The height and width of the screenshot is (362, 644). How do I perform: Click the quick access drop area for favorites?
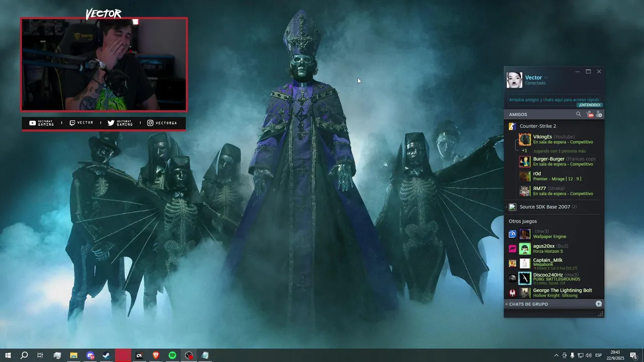(554, 100)
